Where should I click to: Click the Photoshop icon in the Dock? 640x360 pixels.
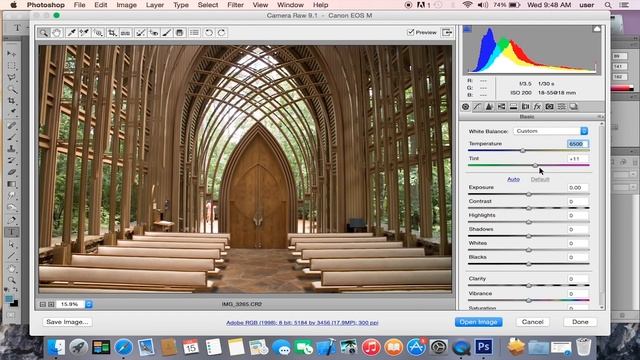484,347
